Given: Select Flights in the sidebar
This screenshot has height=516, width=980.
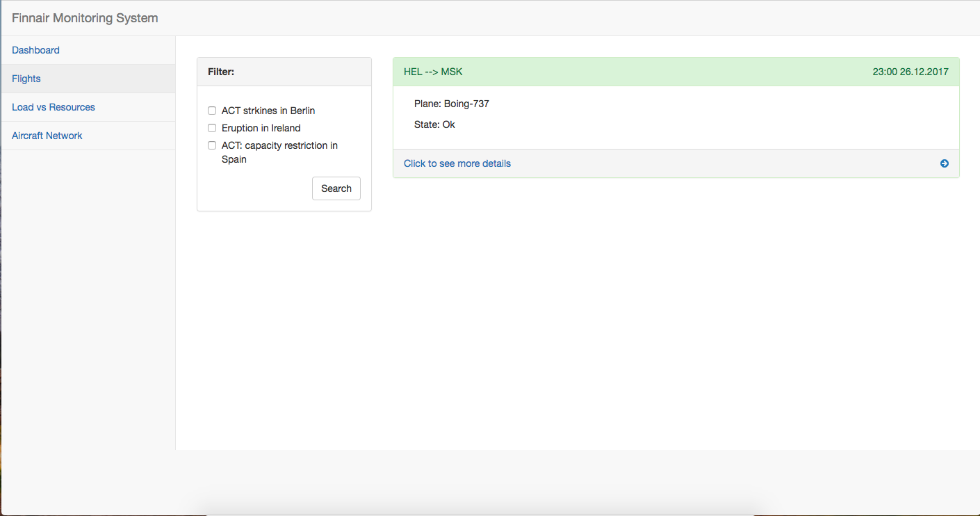Looking at the screenshot, I should [88, 79].
